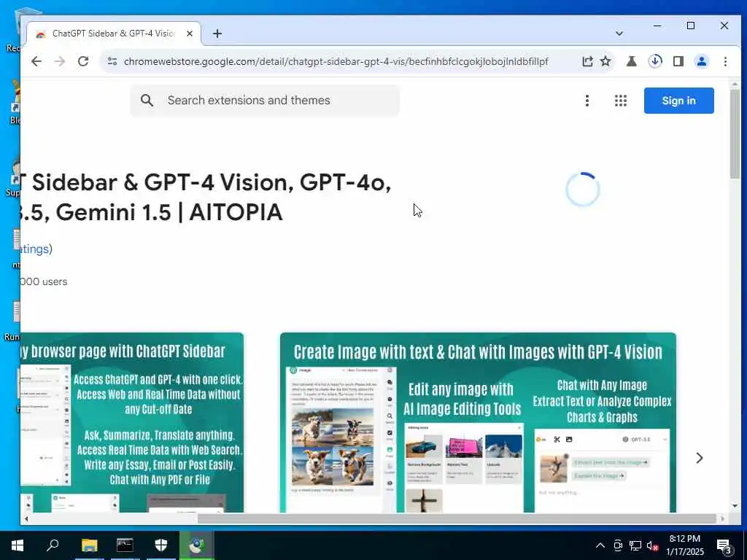Image resolution: width=747 pixels, height=560 pixels.
Task: Click the horizontal page scrollbar thumb
Action: (457, 518)
